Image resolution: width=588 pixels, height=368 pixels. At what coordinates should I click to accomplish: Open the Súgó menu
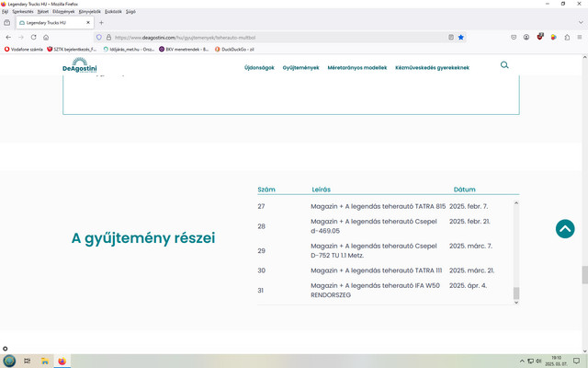(x=130, y=12)
